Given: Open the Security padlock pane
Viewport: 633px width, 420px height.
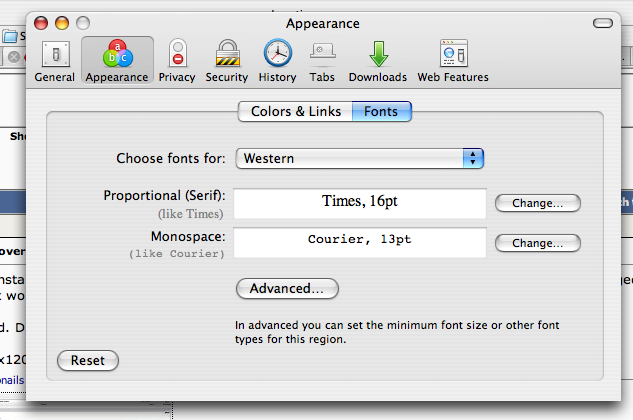Looking at the screenshot, I should coord(227,61).
